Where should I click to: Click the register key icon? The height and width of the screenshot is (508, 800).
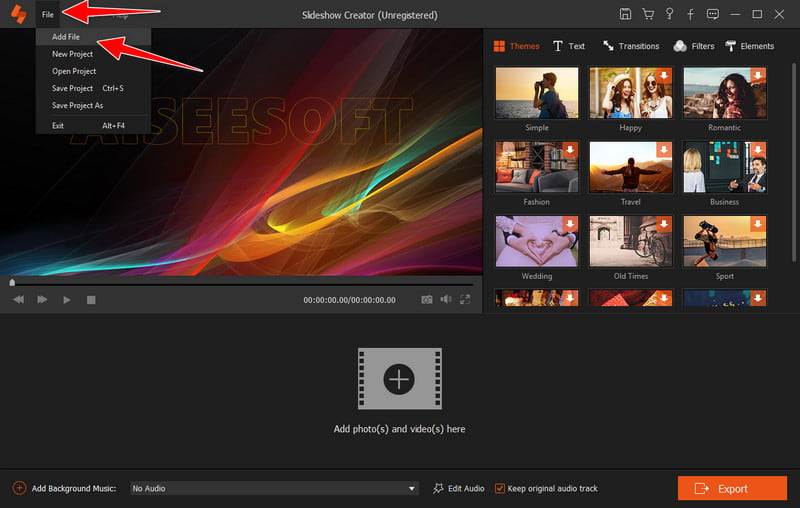(669, 14)
